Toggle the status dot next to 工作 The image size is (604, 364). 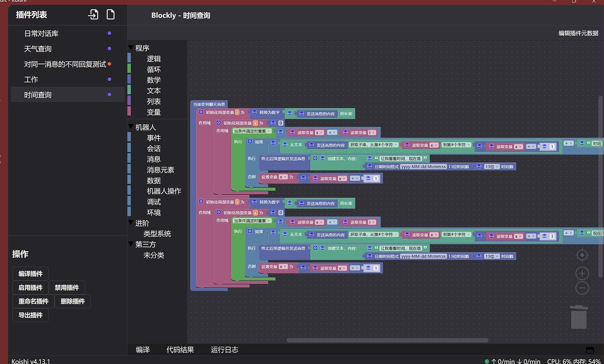[x=109, y=79]
